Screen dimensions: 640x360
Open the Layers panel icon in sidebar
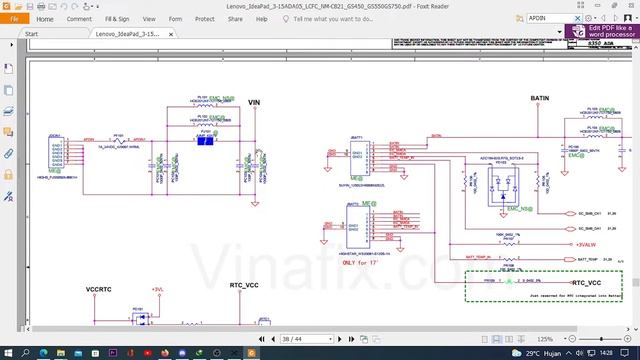[8, 111]
